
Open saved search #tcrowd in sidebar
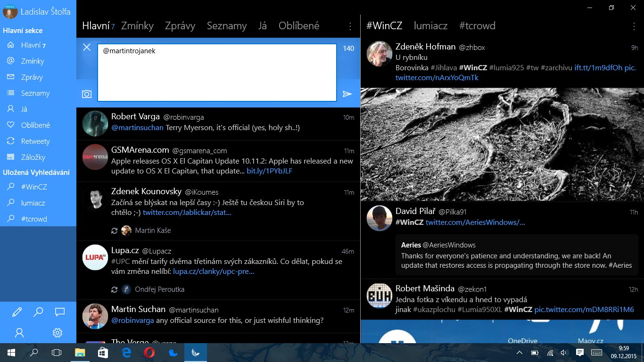(x=38, y=219)
